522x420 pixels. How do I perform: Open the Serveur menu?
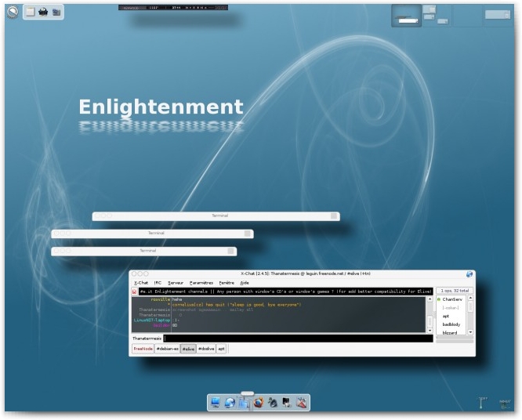(176, 283)
